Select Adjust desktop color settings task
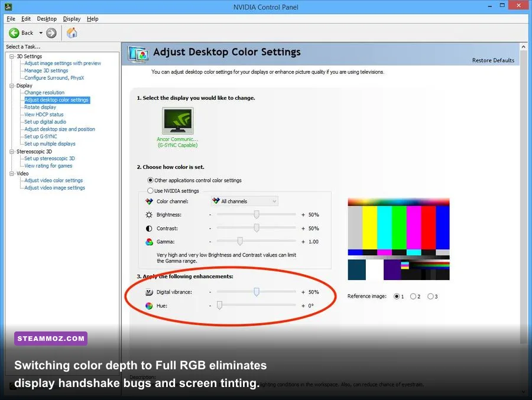This screenshot has height=400, width=532. pyautogui.click(x=57, y=100)
